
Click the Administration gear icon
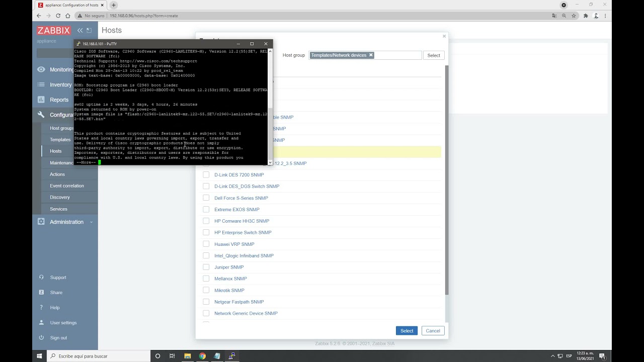(x=41, y=222)
